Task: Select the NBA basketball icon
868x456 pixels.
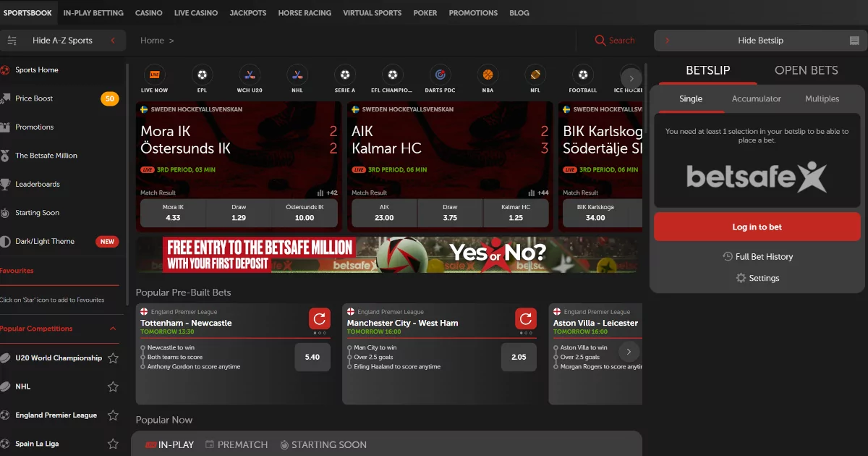Action: [x=488, y=75]
